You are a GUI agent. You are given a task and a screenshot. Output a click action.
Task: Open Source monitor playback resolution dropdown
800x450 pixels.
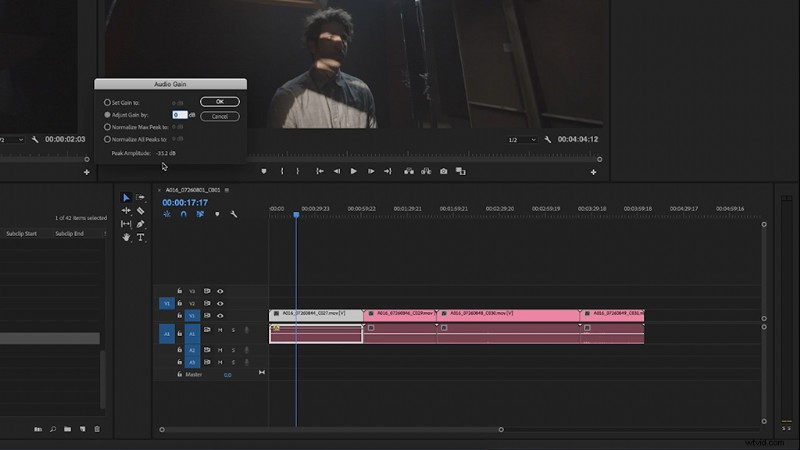coord(12,140)
